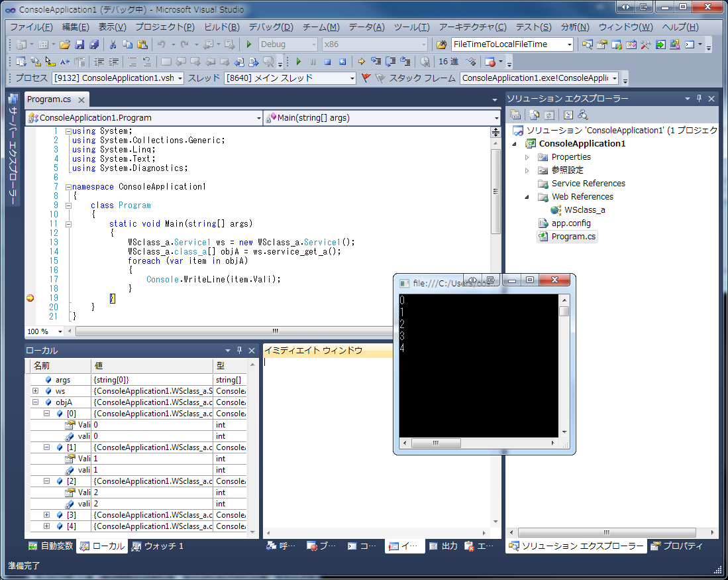Switch to the プロパティ tab
This screenshot has width=728, height=580.
[x=677, y=546]
